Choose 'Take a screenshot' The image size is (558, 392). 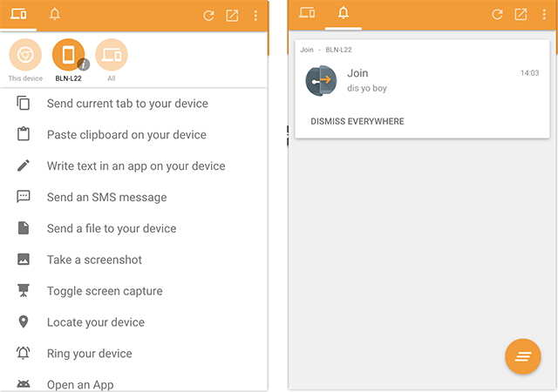(x=94, y=260)
